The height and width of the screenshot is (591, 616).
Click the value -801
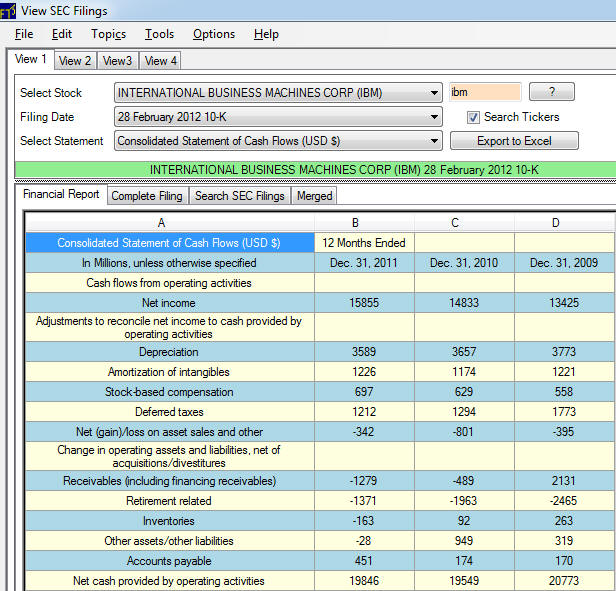(x=464, y=432)
